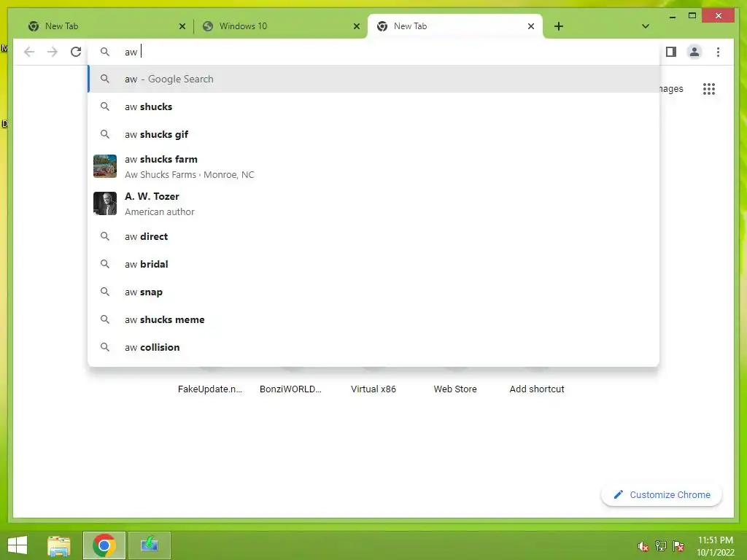
Task: Close the active New Tab tab
Action: tap(531, 27)
